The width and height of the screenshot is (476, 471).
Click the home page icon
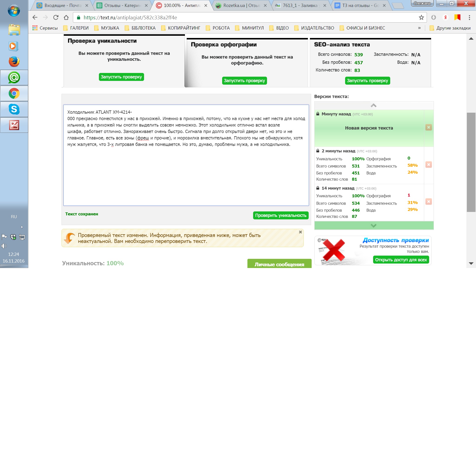click(66, 17)
